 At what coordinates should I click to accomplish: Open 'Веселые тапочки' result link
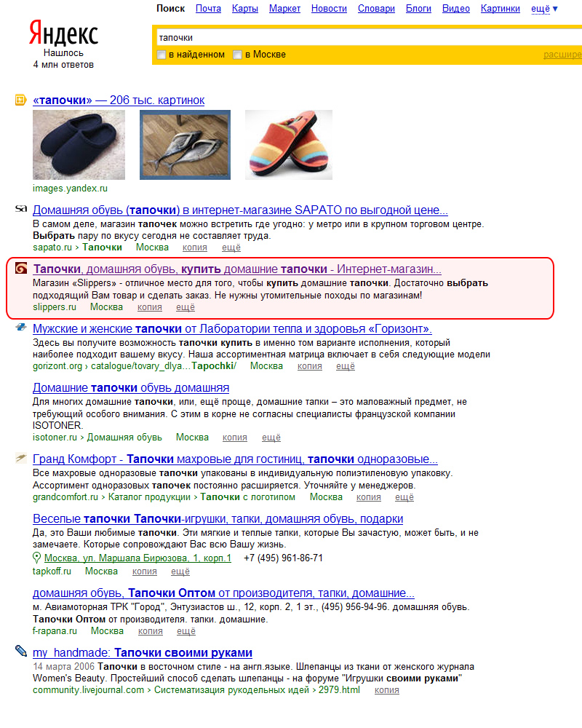point(218,518)
